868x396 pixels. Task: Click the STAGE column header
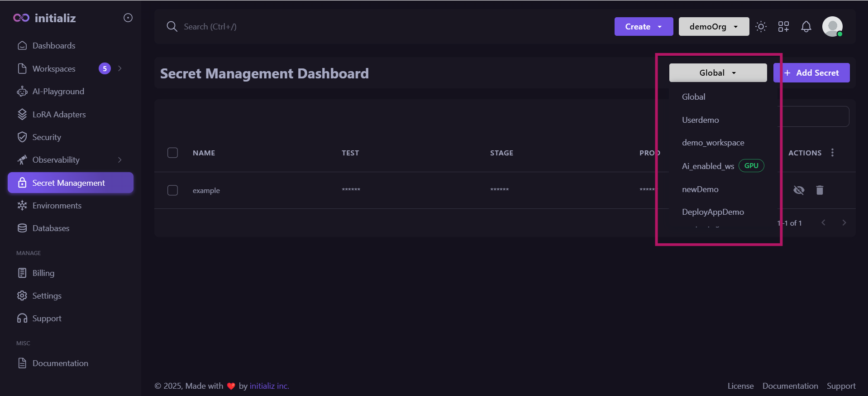tap(501, 153)
